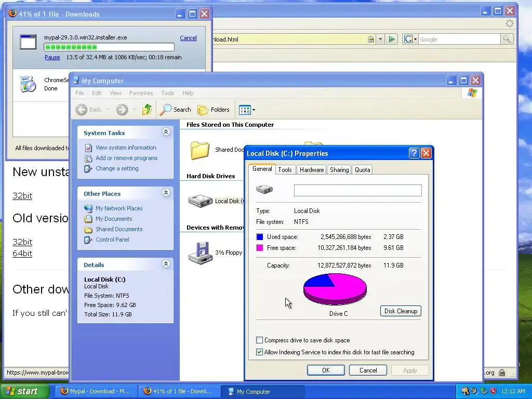Viewport: 532px width, 399px height.
Task: Select the 3½ Floppy drive icon
Action: point(201,253)
